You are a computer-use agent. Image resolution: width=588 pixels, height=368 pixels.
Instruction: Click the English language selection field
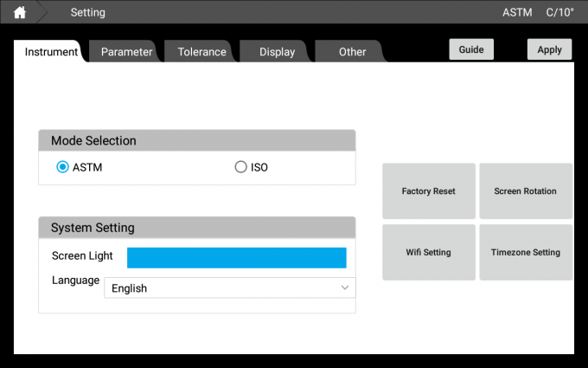point(220,288)
